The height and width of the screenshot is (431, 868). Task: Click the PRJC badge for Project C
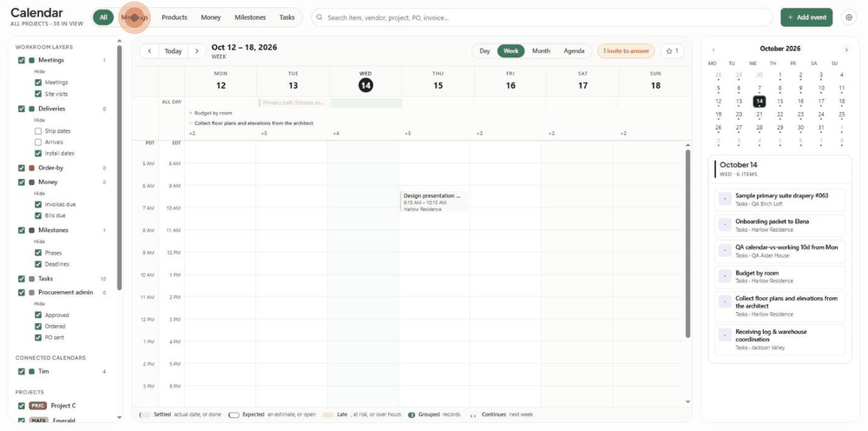[x=37, y=406]
